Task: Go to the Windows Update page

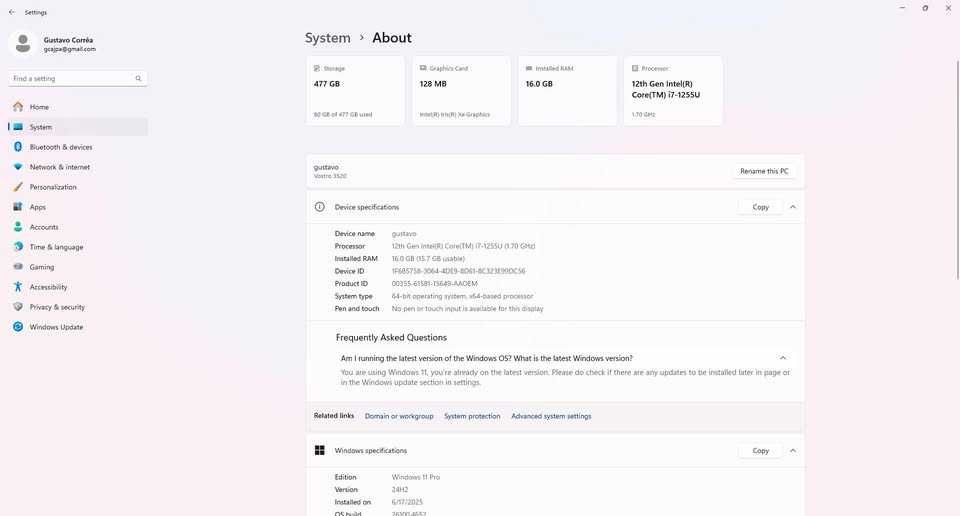Action: [78, 327]
